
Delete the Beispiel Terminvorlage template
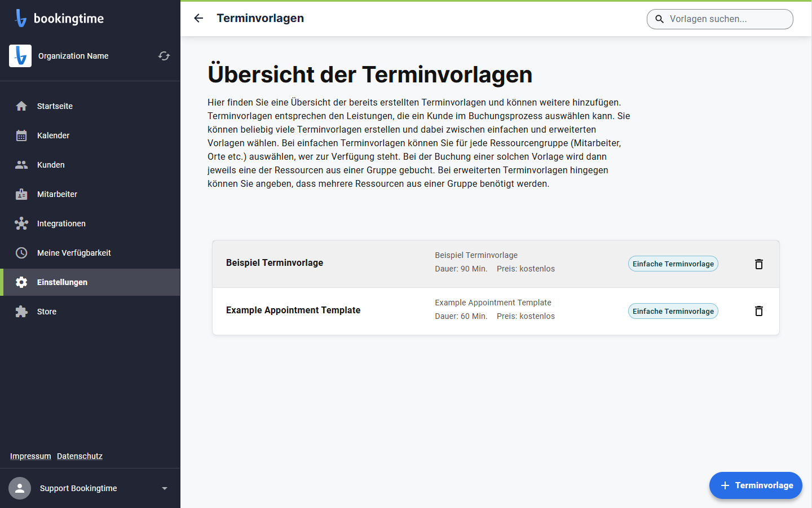click(x=759, y=264)
